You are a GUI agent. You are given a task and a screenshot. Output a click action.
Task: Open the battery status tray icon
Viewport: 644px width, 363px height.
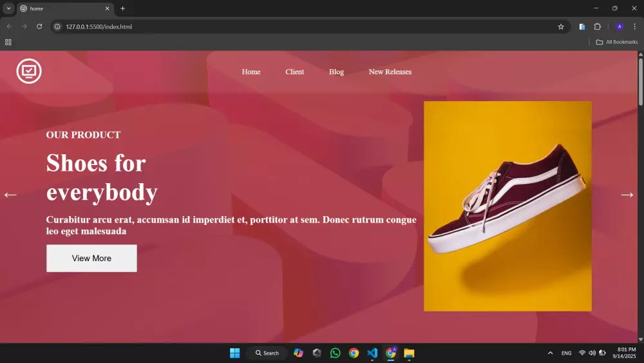pyautogui.click(x=603, y=353)
